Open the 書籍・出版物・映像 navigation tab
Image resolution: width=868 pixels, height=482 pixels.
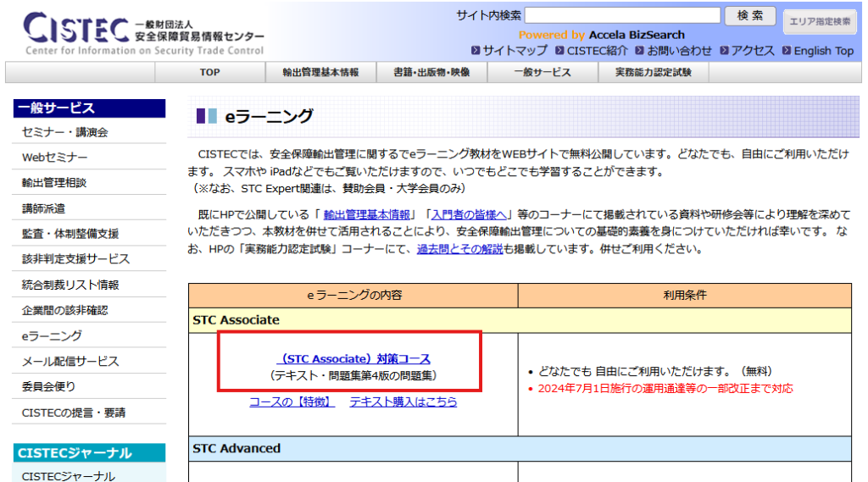point(431,73)
